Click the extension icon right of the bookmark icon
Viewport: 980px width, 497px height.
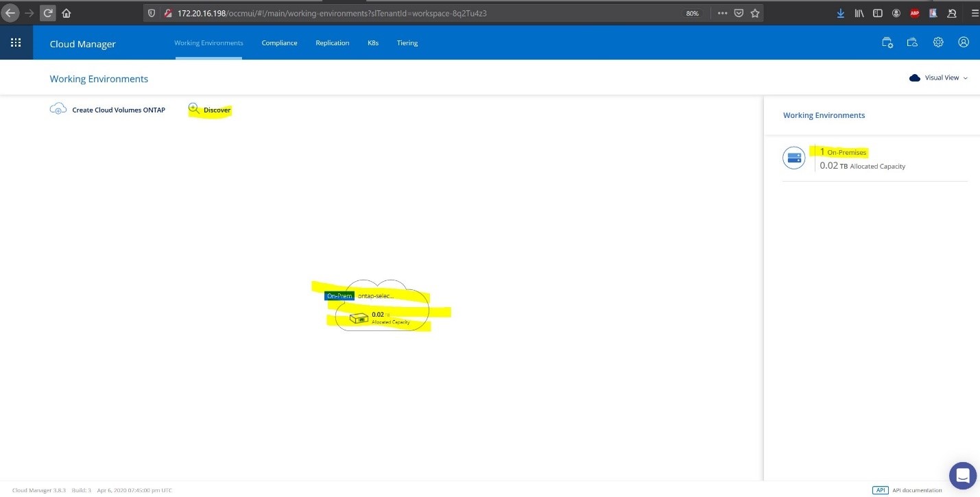[x=951, y=13]
